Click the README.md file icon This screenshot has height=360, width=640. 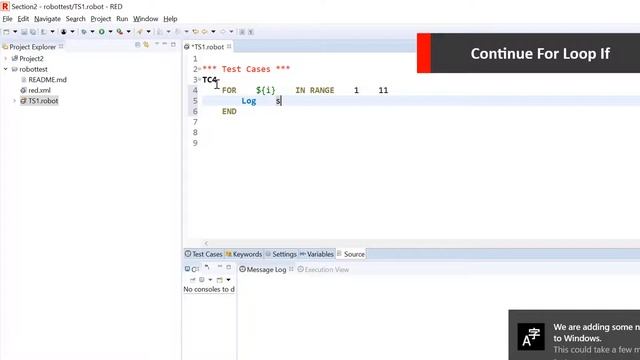click(x=24, y=80)
